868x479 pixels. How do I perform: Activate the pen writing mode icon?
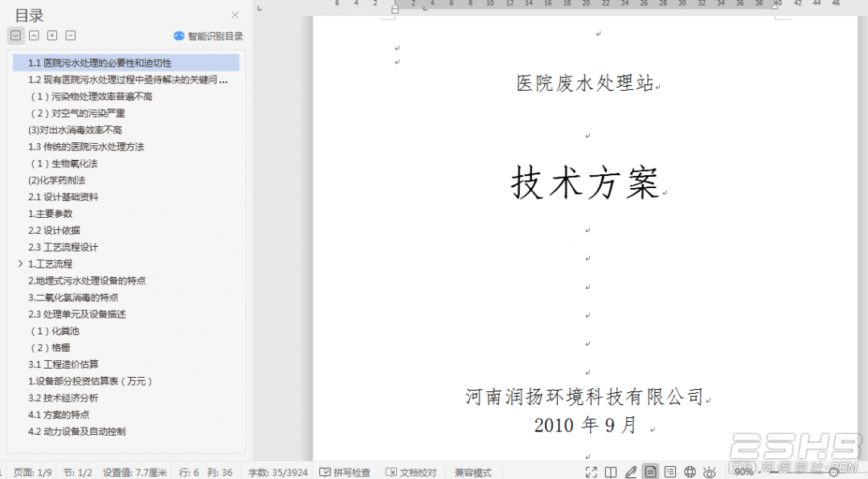coord(631,472)
